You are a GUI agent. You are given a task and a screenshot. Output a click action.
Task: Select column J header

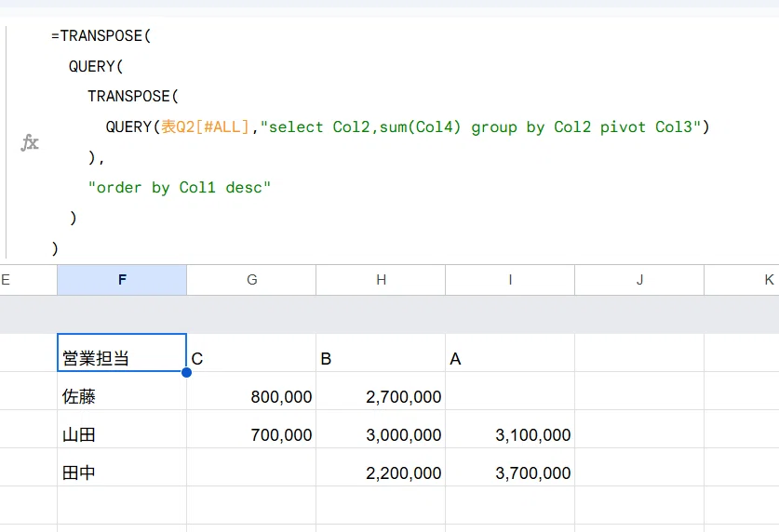pos(639,280)
